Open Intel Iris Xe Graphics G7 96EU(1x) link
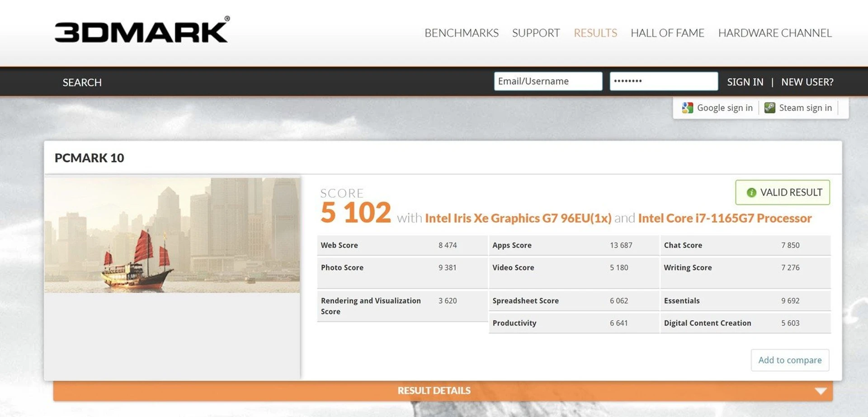Image resolution: width=868 pixels, height=417 pixels. point(518,218)
